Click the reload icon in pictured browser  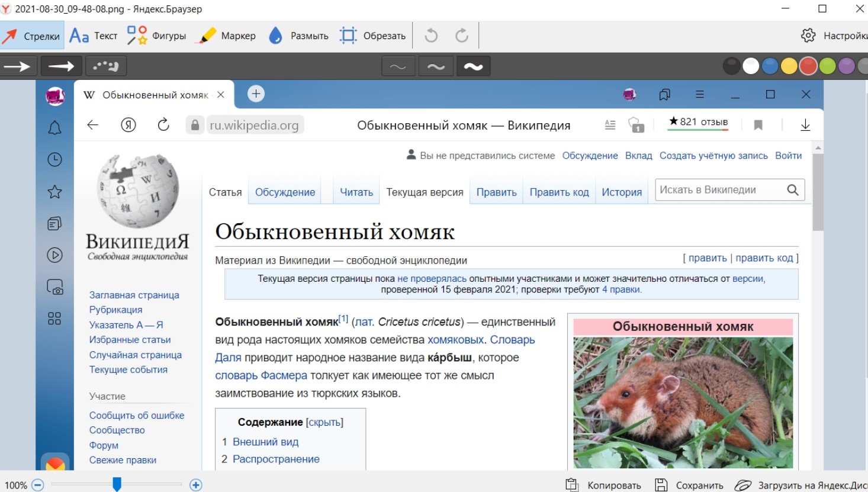click(163, 124)
